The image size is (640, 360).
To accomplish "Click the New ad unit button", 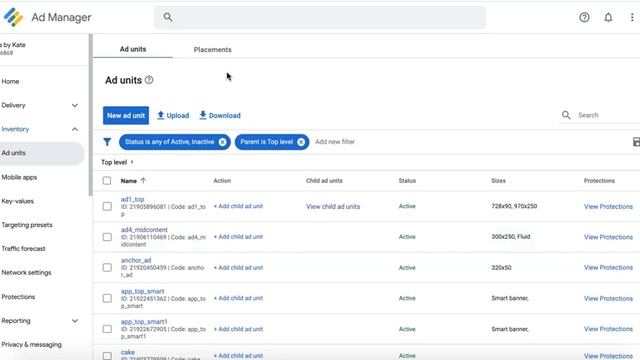I will [x=126, y=116].
